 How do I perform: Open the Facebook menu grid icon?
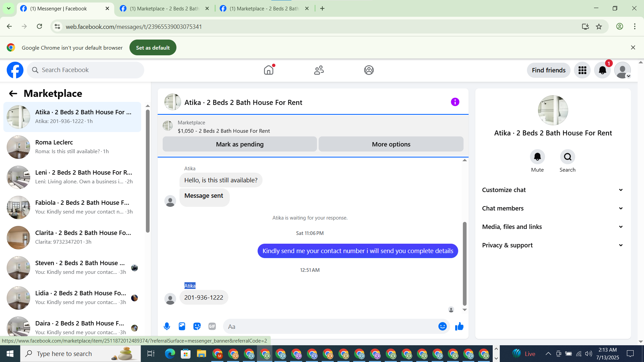pyautogui.click(x=582, y=70)
